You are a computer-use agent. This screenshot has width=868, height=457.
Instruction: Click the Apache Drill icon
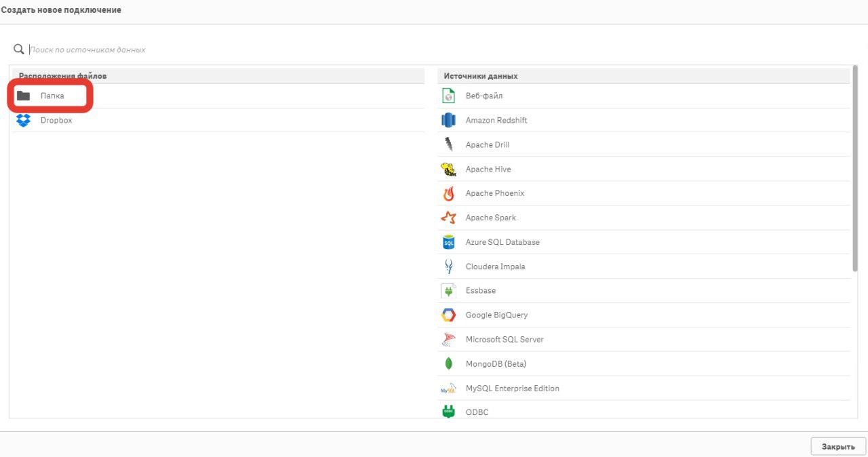pos(448,144)
